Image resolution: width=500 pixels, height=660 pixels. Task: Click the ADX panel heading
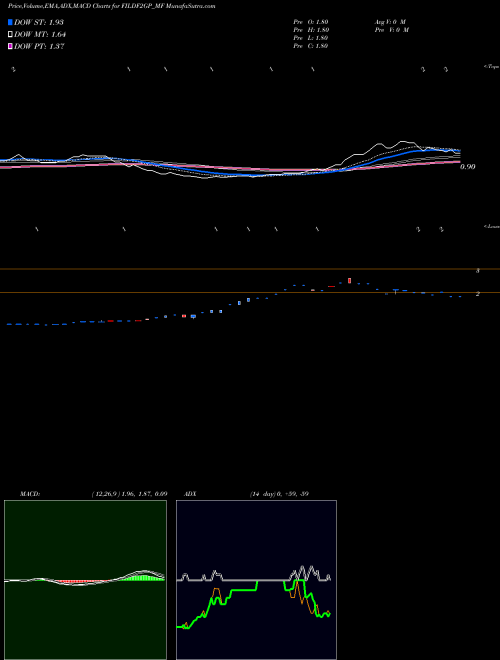(x=190, y=494)
